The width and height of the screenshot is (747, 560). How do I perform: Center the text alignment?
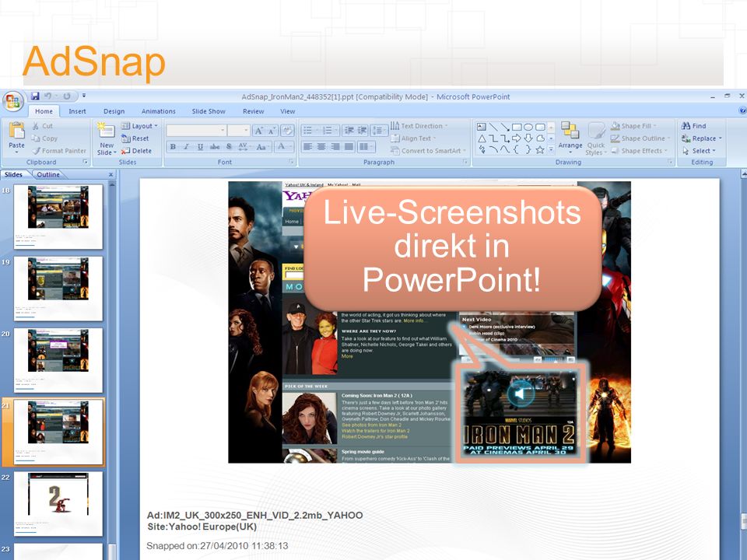click(x=321, y=147)
